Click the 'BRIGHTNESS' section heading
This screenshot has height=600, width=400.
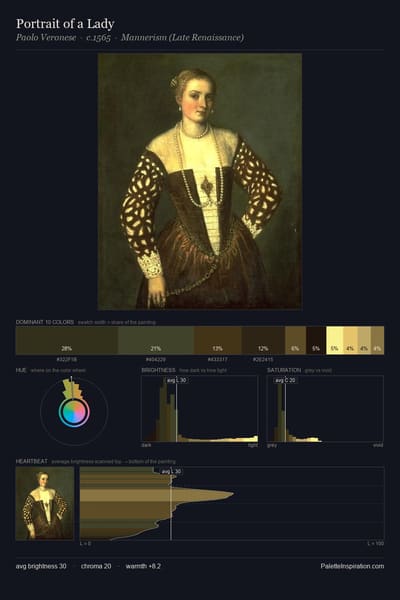[x=158, y=370]
